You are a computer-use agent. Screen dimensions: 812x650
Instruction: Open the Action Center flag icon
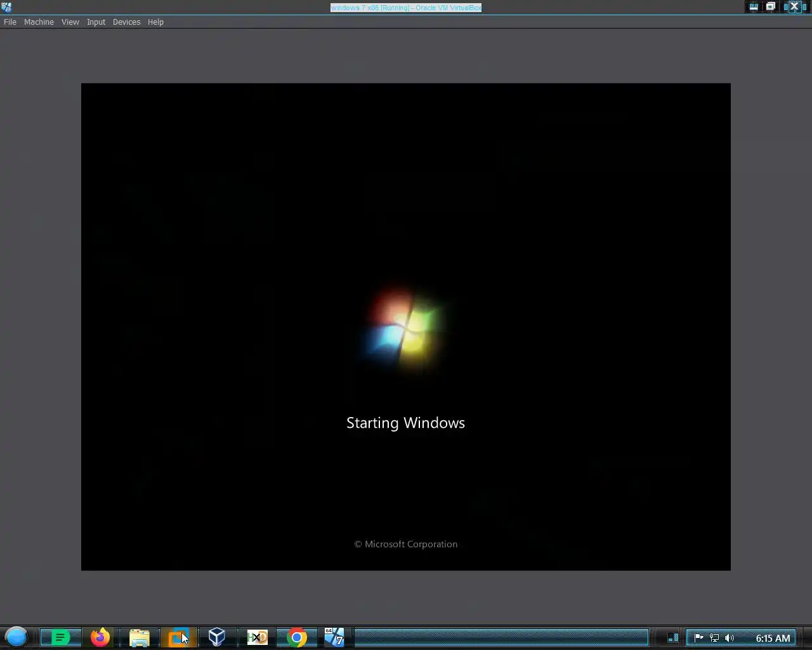pyautogui.click(x=698, y=638)
